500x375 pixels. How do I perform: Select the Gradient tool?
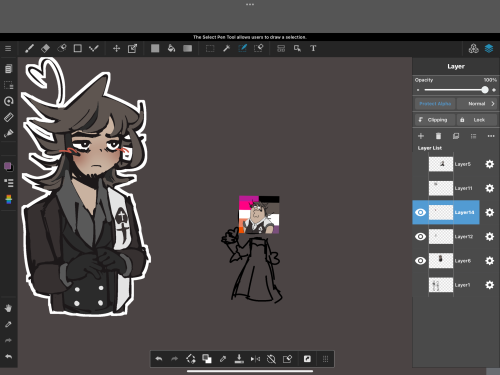tap(188, 49)
